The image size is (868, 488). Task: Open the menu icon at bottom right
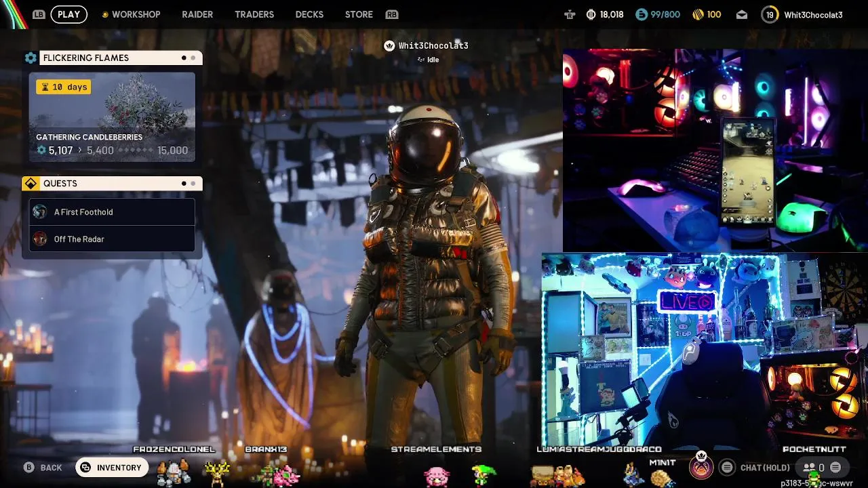[x=835, y=467]
